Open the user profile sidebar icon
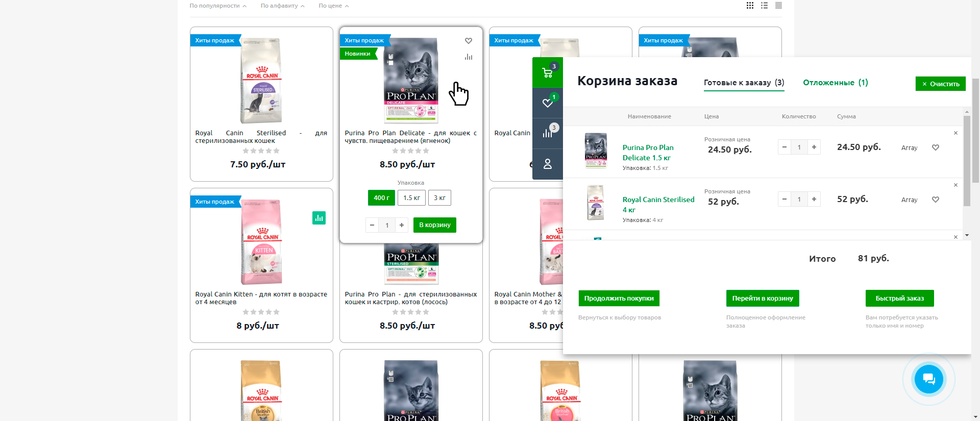 (x=548, y=164)
